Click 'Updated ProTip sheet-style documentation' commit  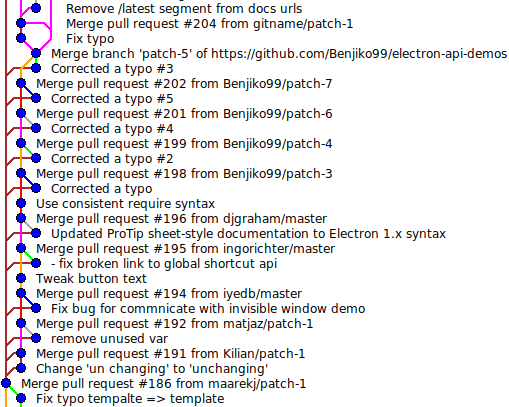pos(248,234)
